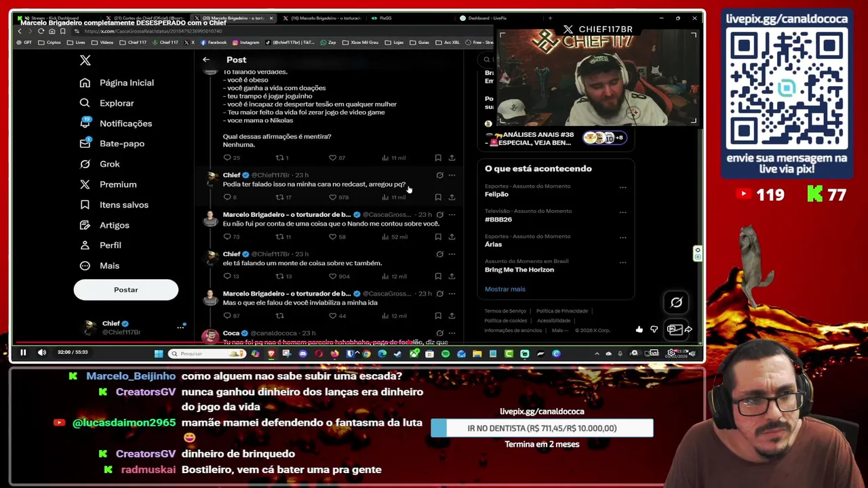Image resolution: width=868 pixels, height=488 pixels.
Task: View analytics of 'Nando me contou' tweet
Action: click(394, 237)
